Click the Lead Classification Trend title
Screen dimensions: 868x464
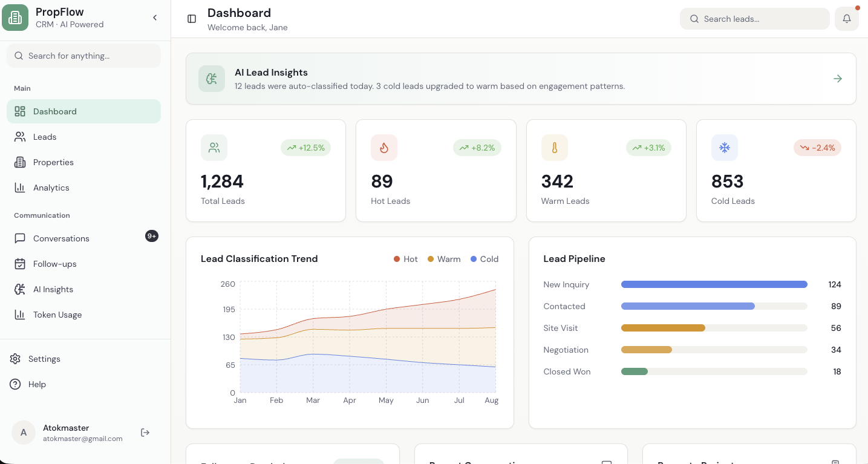click(x=259, y=259)
